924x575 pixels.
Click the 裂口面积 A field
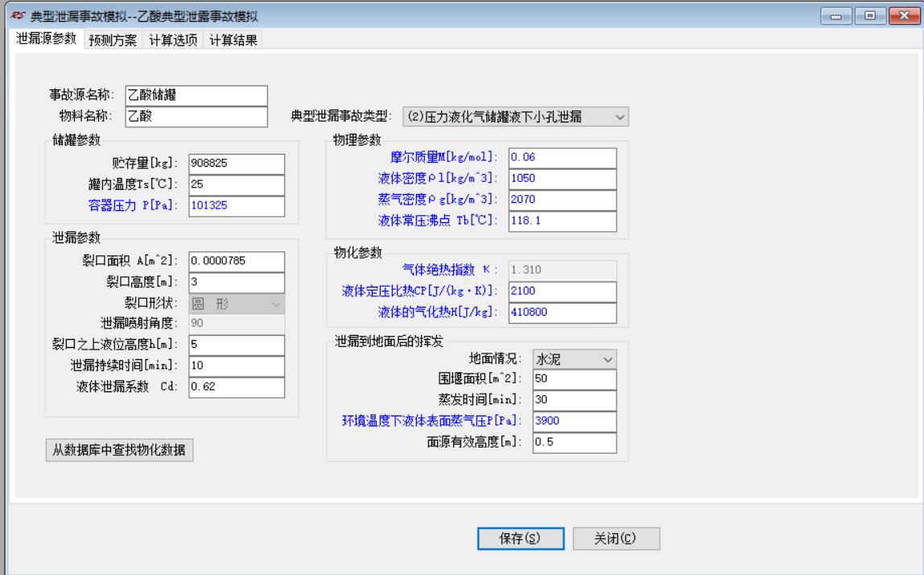point(237,261)
